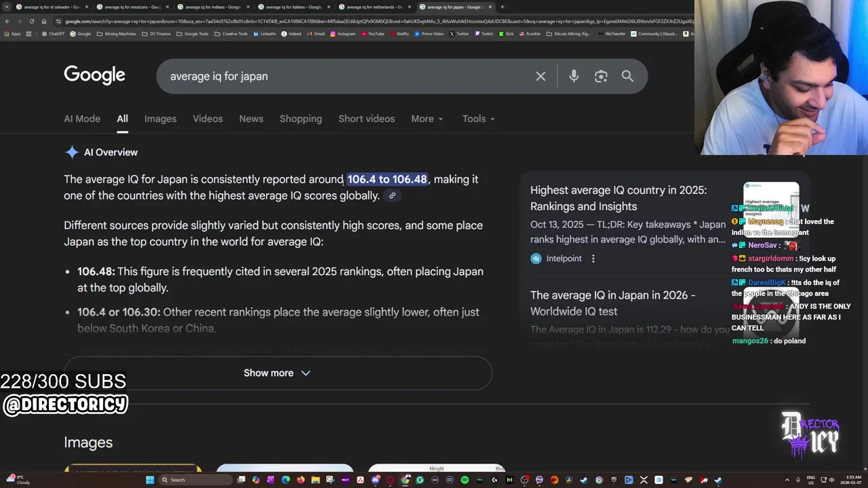
Task: Open File Explorer from the taskbar
Action: pos(315,480)
